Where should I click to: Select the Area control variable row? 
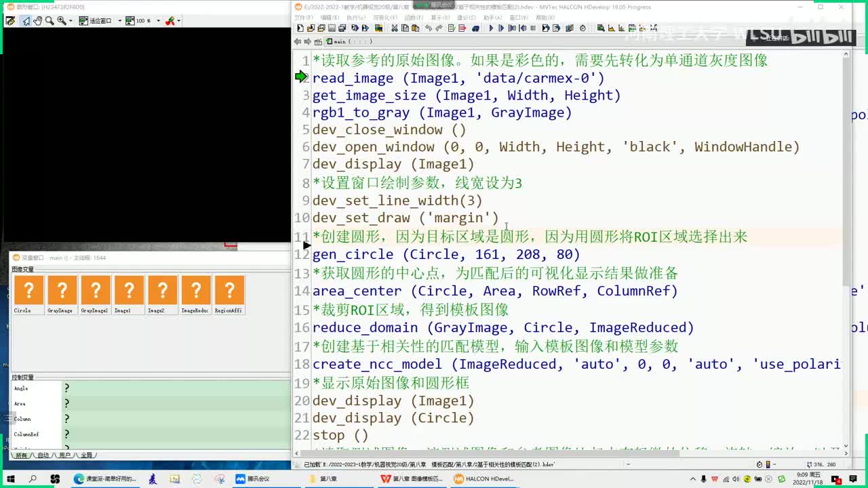tap(151, 403)
